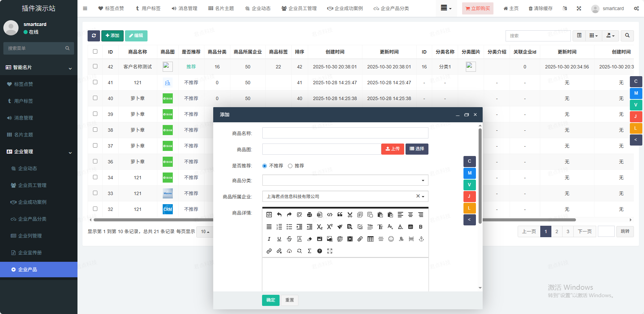Screen dimensions: 644x314
Task: Click the scissors cut icon
Action: pos(350,215)
